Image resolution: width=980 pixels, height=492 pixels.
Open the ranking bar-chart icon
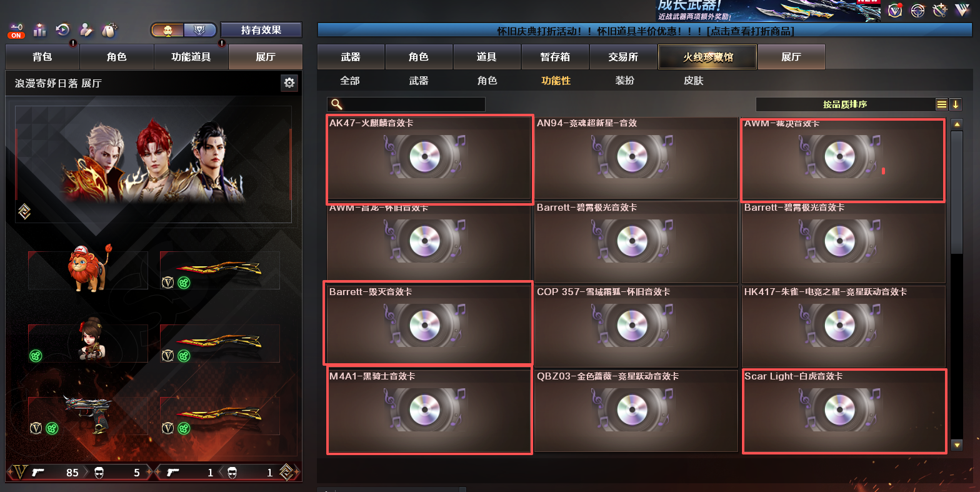(x=40, y=29)
